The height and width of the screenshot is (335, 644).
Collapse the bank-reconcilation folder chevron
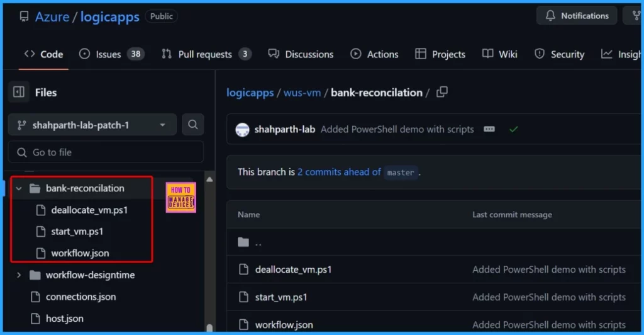tap(19, 189)
